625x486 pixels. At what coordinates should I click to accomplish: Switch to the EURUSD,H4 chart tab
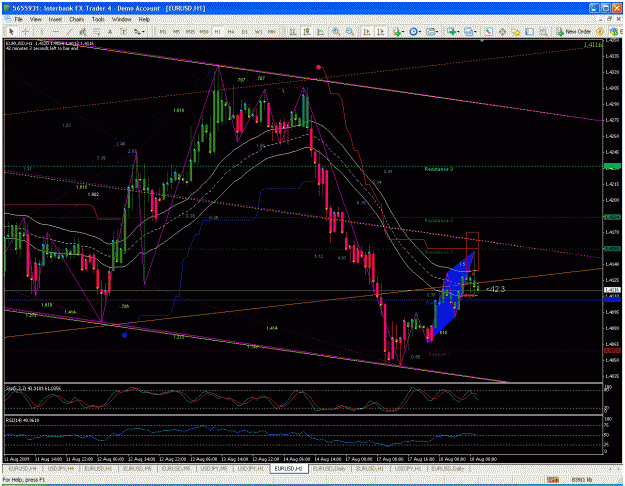[22, 468]
